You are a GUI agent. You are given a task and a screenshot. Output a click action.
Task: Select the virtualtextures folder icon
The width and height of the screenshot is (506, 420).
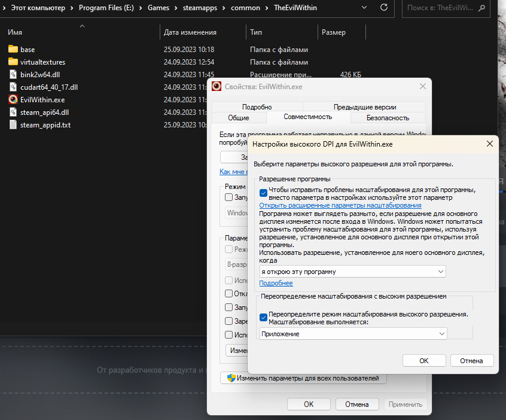pos(13,62)
